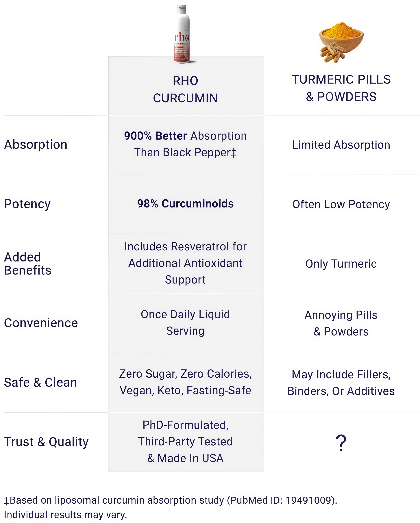Click the Rho Curcumin bottle image
The width and height of the screenshot is (420, 523).
pos(182,34)
